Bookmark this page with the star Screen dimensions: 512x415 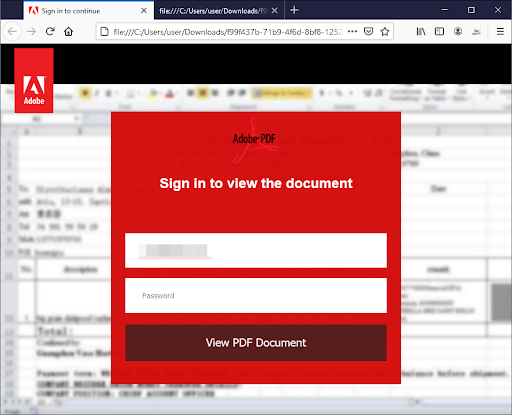click(385, 32)
